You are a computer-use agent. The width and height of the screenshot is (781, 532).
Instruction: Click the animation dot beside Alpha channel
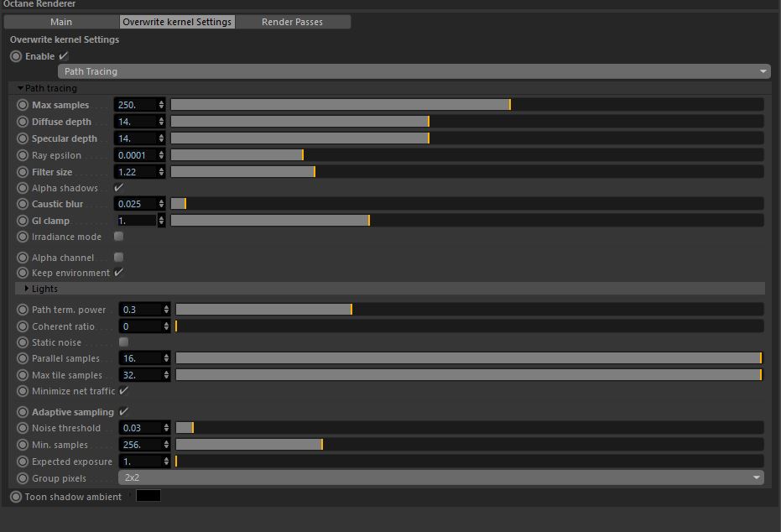pyautogui.click(x=23, y=258)
